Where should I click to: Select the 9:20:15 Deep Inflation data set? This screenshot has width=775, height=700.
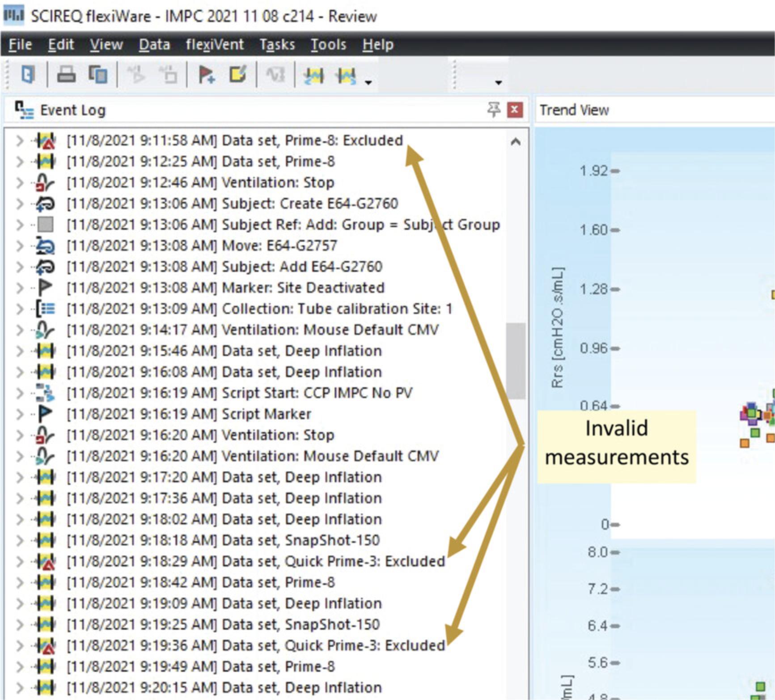pyautogui.click(x=224, y=687)
